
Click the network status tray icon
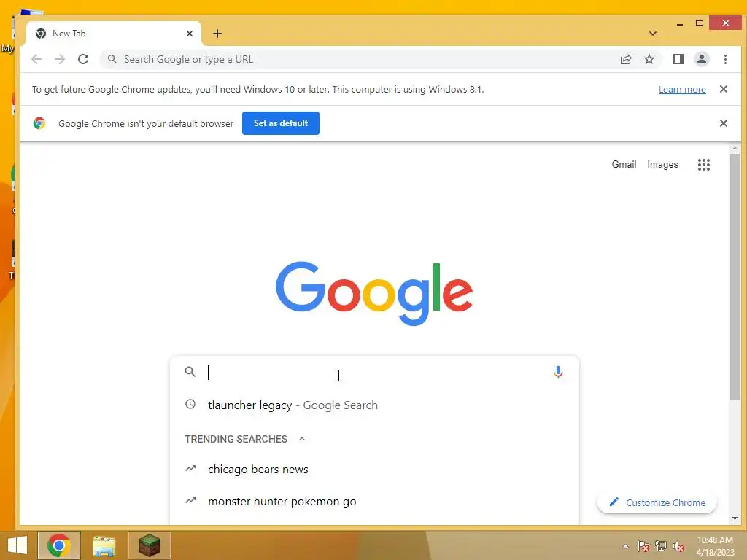[661, 546]
